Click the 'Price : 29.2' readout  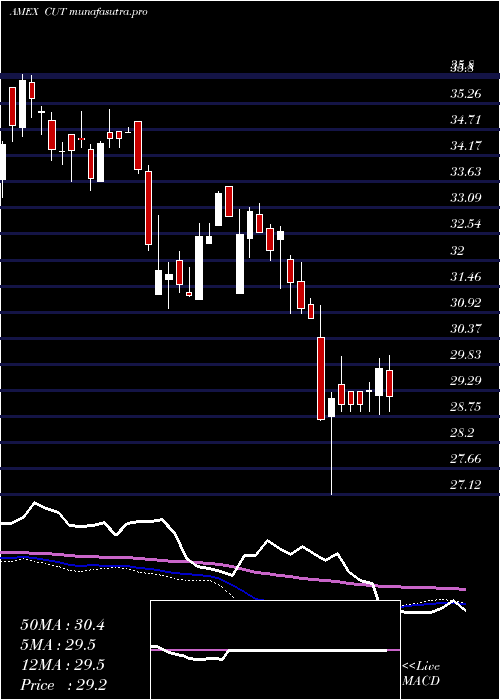click(x=63, y=685)
